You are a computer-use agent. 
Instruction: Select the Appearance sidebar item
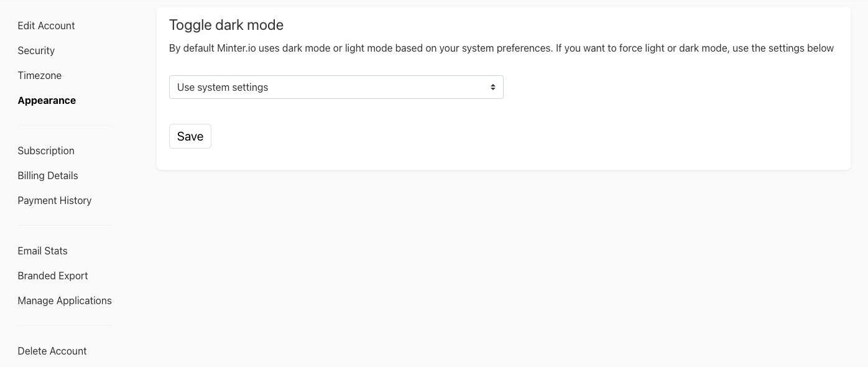click(x=47, y=100)
